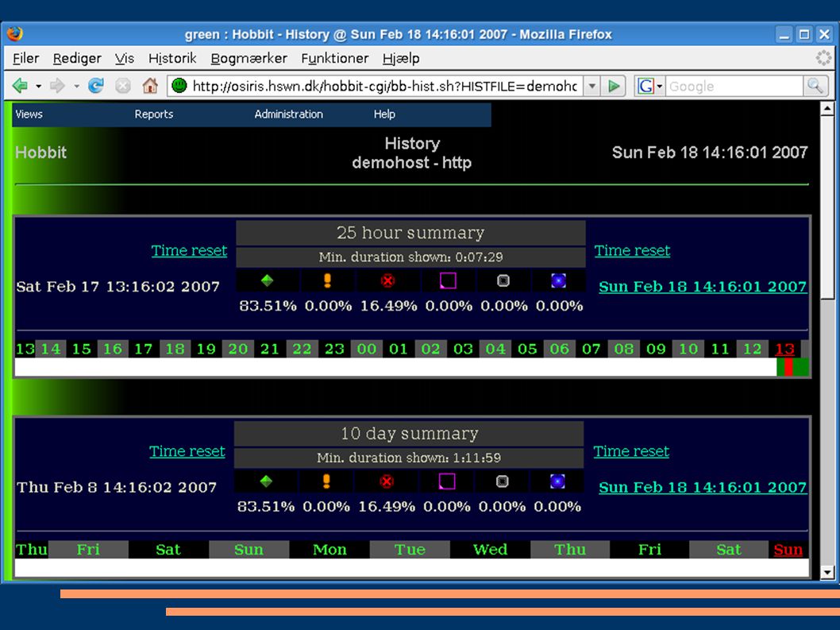The width and height of the screenshot is (840, 630).
Task: Click yellow warning icon in 25 hour summary
Action: click(327, 280)
